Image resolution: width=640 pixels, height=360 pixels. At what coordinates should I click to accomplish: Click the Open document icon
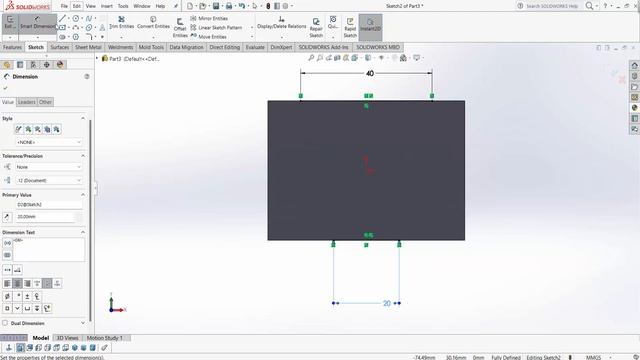point(202,6)
